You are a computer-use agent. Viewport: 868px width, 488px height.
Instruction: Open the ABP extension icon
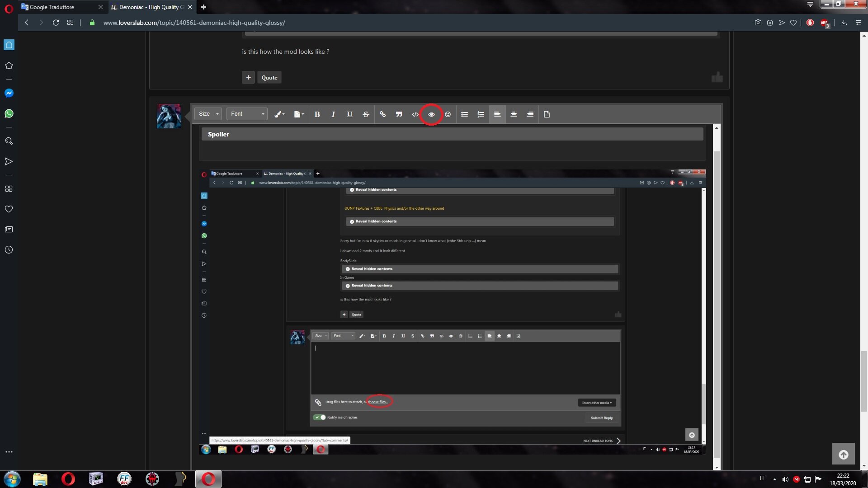pyautogui.click(x=825, y=23)
